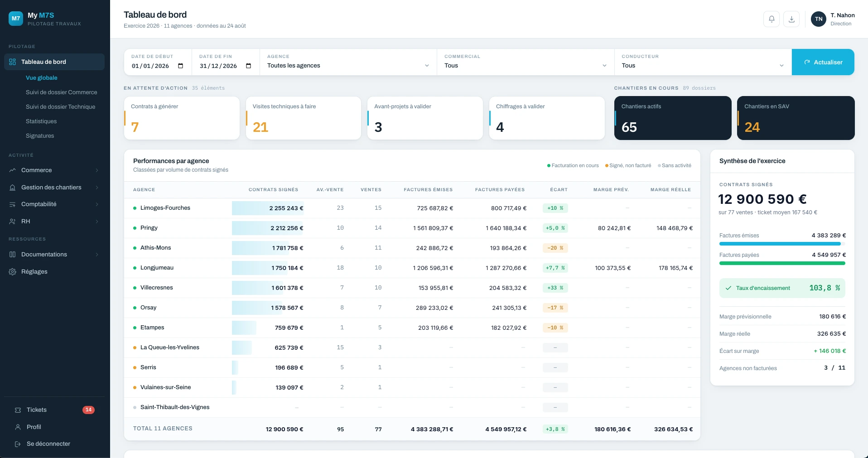Open Chantiers en SAV card
This screenshot has height=458, width=868.
[796, 118]
